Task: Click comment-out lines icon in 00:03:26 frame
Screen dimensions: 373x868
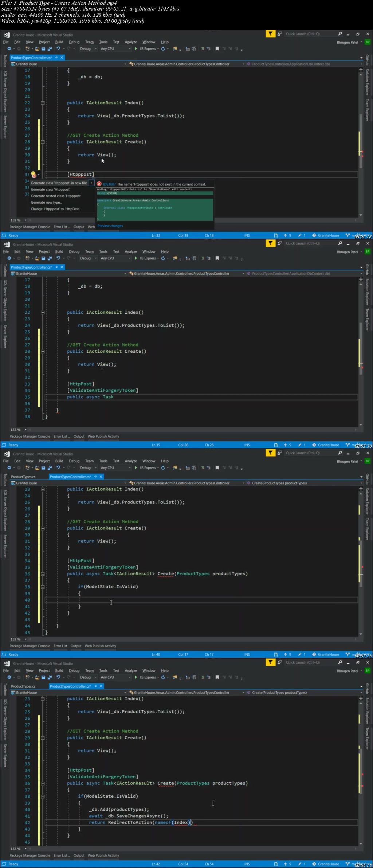Action: point(203,468)
